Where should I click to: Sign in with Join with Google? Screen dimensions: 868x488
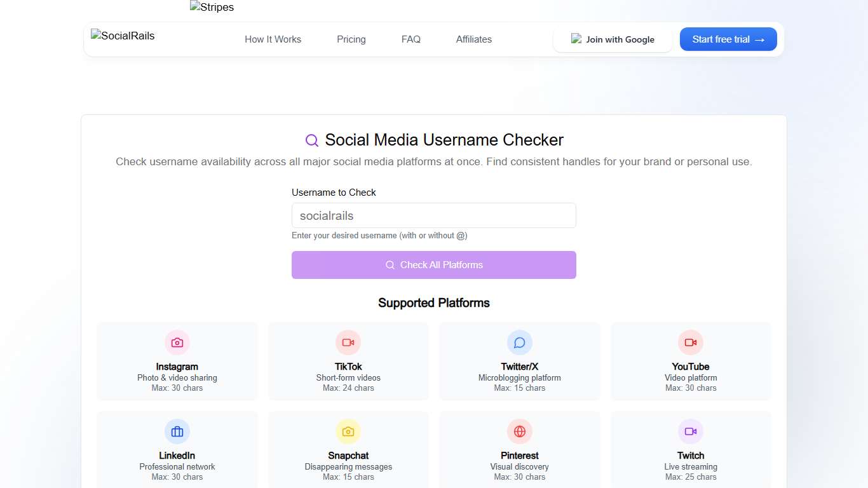coord(612,39)
